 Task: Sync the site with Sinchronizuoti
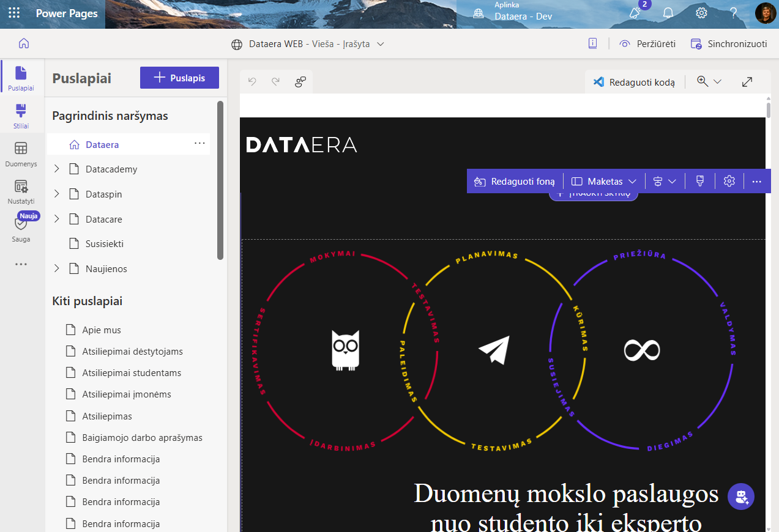point(729,44)
